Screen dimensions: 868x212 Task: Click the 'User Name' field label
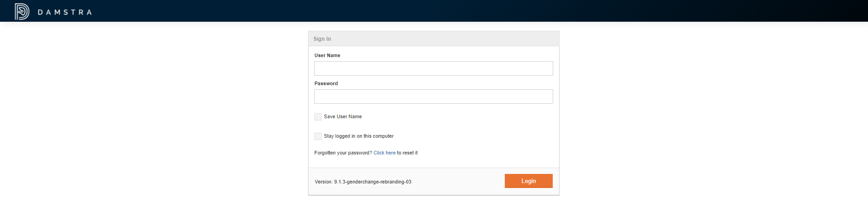[327, 56]
